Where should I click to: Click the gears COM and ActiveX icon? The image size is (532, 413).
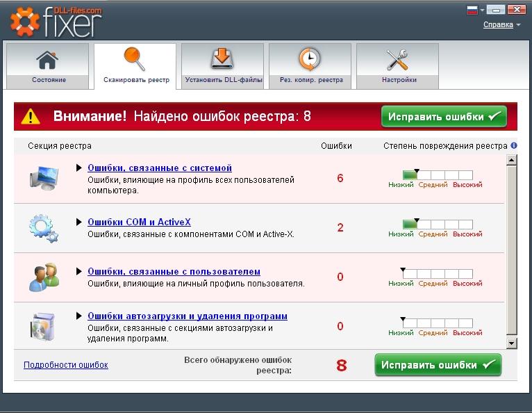click(43, 228)
